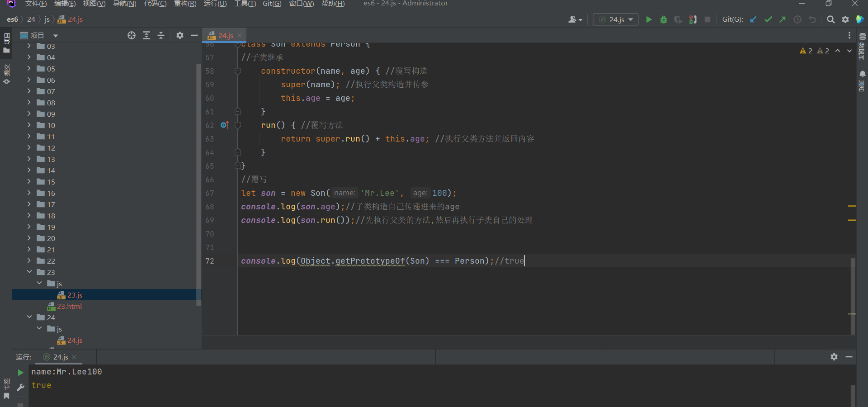Open notifications bell in right sidebar
Viewport: 868px width, 407px height.
tap(862, 74)
